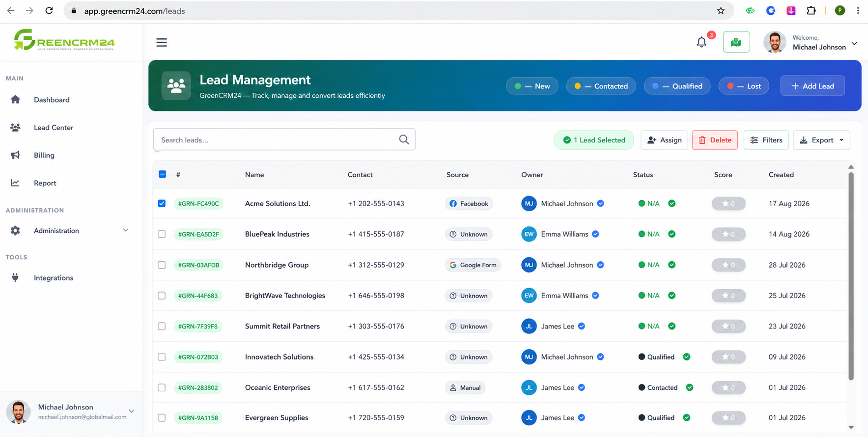Screen dimensions: 868x437
Task: Open Dashboard in sidebar
Action: (52, 100)
